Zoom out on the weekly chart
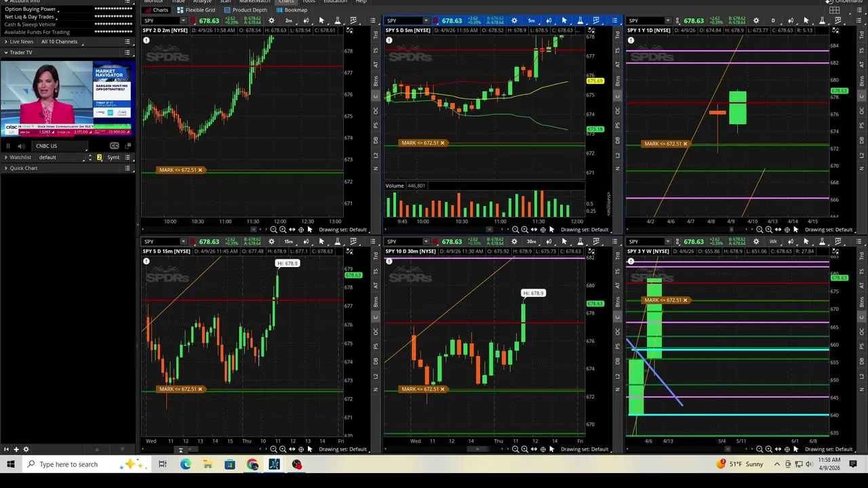 759,449
